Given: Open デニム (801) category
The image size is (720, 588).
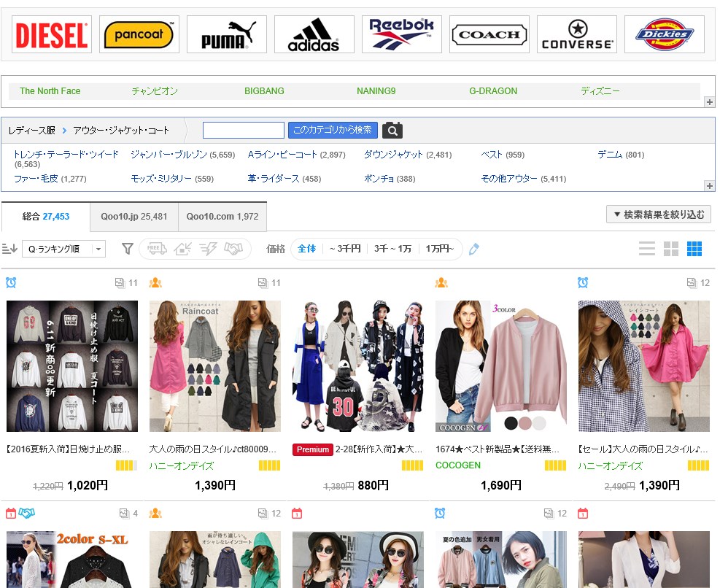Looking at the screenshot, I should (621, 155).
